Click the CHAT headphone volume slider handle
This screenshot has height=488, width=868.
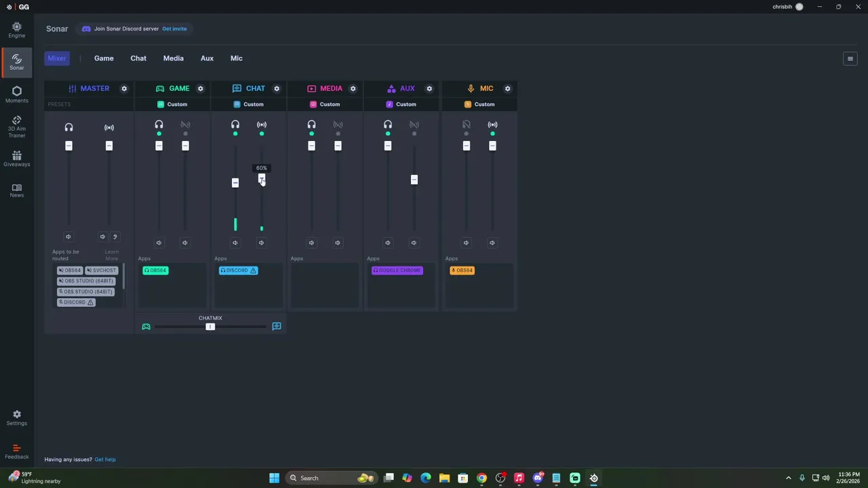coord(235,182)
